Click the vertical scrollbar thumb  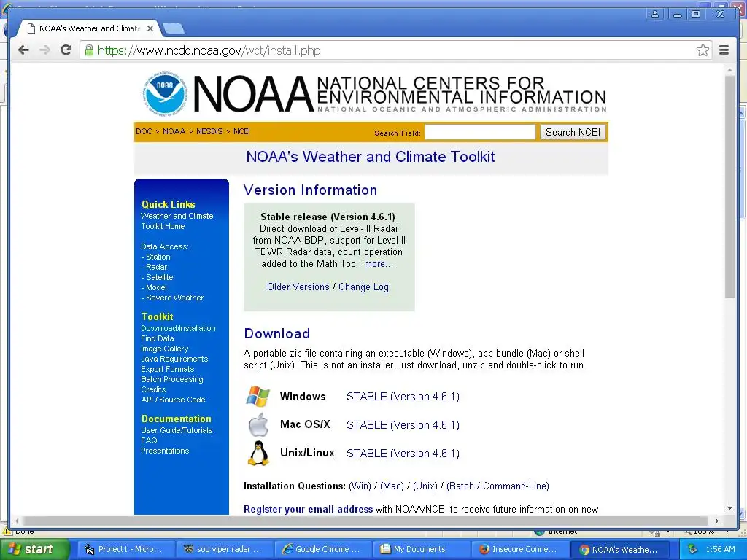click(729, 187)
